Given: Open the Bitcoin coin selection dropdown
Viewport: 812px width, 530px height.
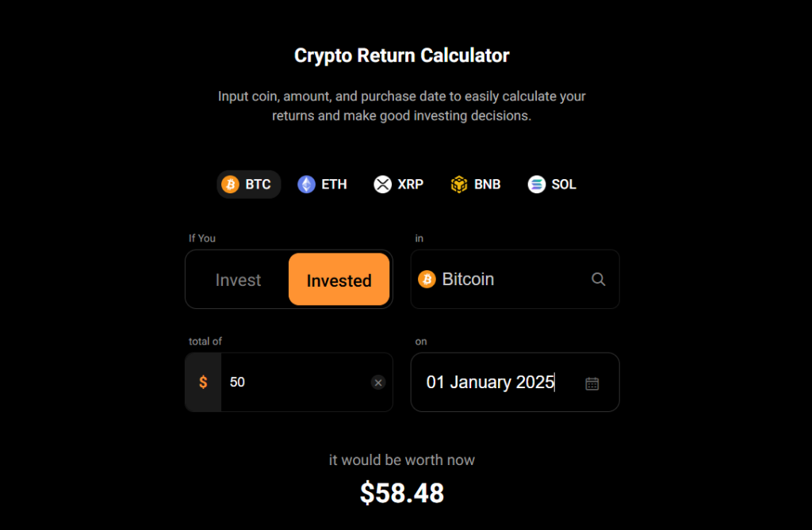Looking at the screenshot, I should (x=515, y=279).
